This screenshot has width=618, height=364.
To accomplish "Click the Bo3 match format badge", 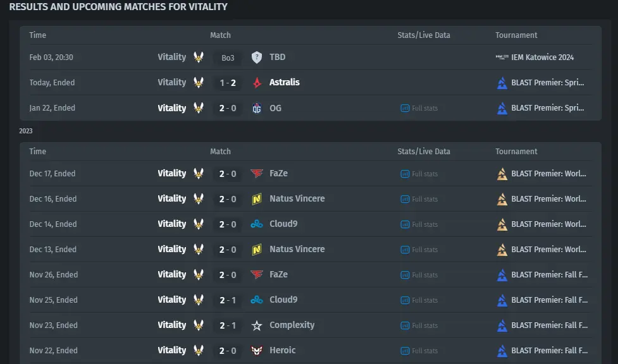I will pyautogui.click(x=228, y=58).
